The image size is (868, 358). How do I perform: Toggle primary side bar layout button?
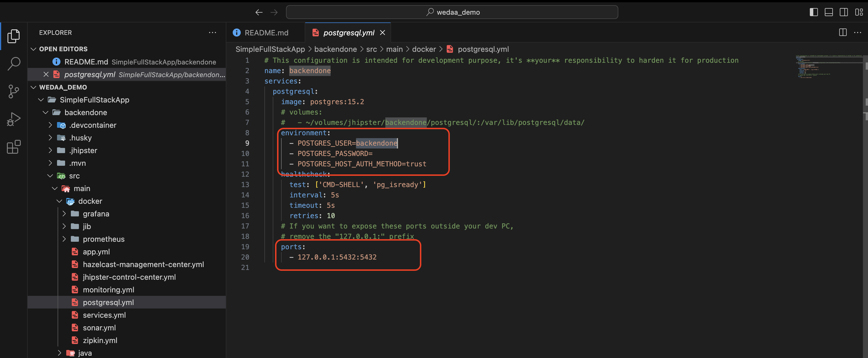coord(813,12)
